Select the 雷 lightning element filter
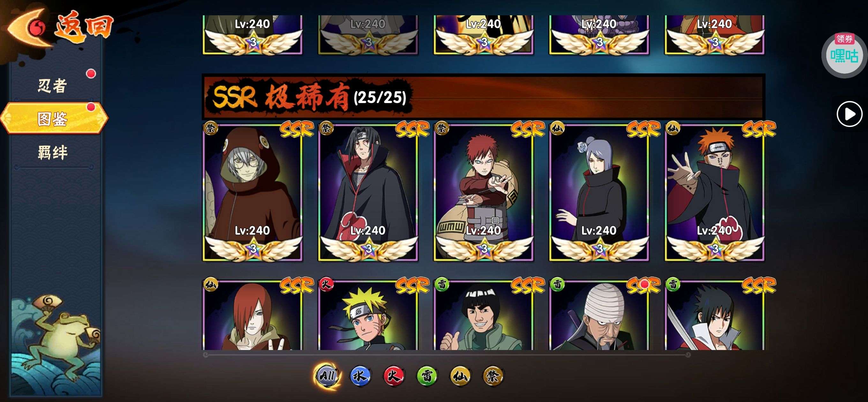This screenshot has height=402, width=868. (427, 376)
